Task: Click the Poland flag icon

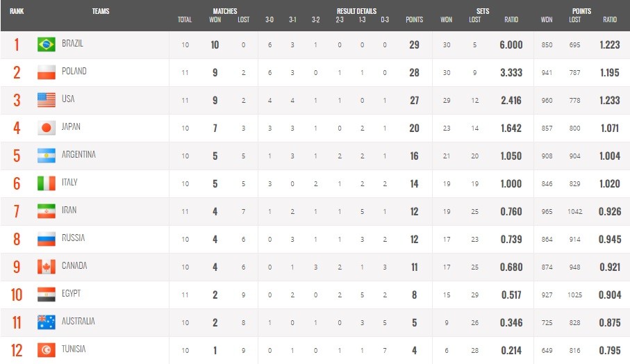Action: (x=47, y=72)
